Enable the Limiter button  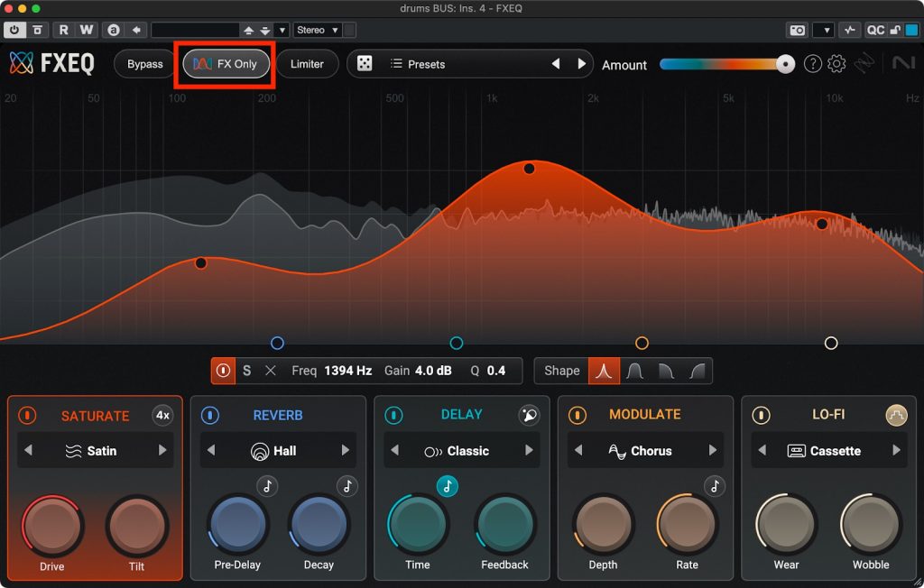coord(307,64)
